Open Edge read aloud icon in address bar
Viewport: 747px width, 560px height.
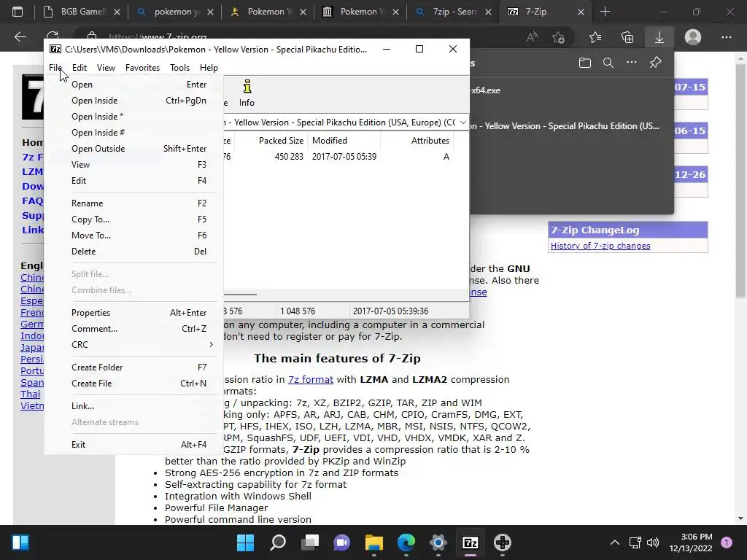click(532, 37)
